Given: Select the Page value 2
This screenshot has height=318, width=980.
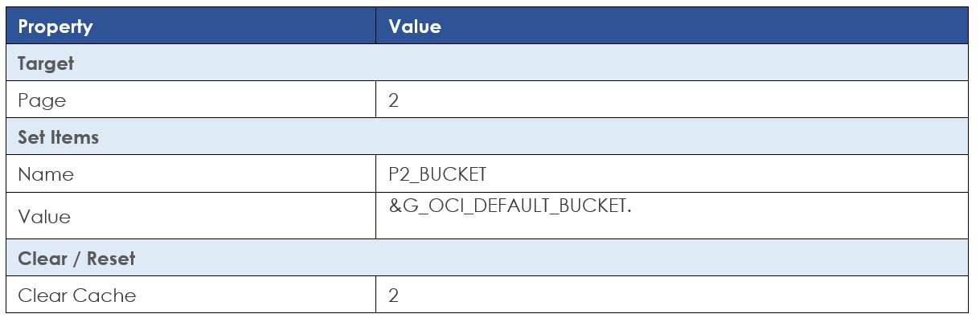Looking at the screenshot, I should [394, 101].
